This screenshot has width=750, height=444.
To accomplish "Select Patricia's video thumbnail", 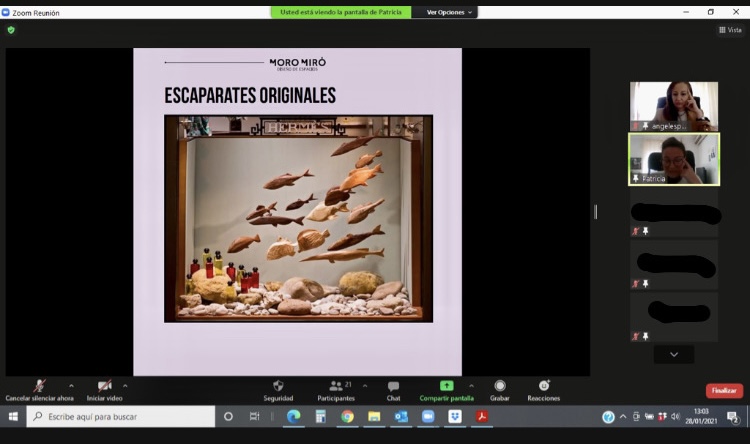I will [673, 159].
